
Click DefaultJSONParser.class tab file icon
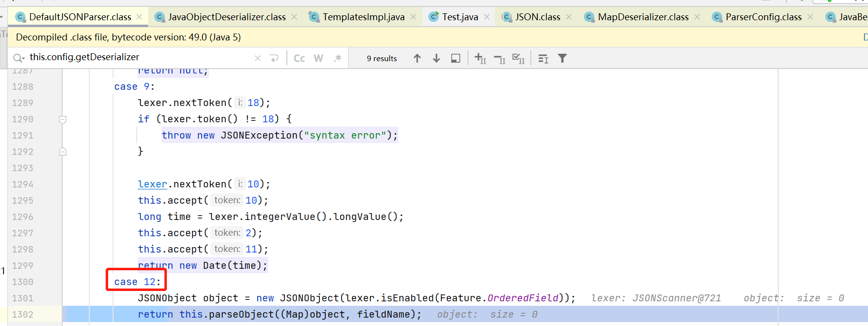point(20,17)
